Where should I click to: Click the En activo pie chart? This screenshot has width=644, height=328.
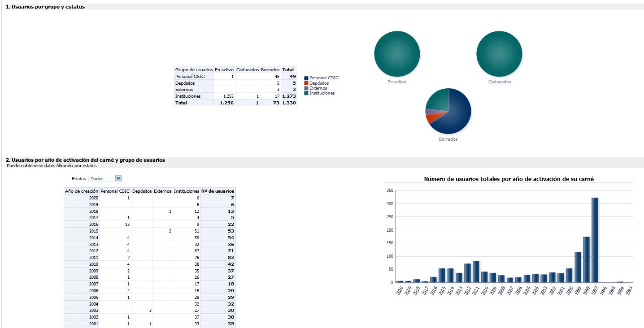tap(397, 54)
